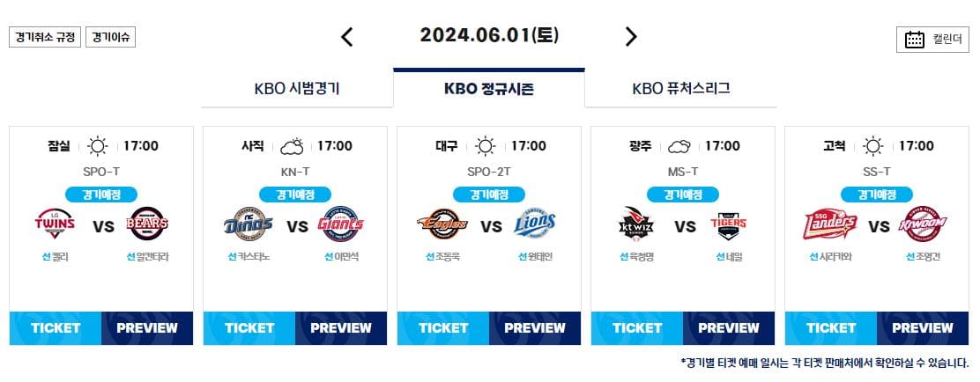Select the Lotte Giants logo
980x382 pixels.
[341, 224]
